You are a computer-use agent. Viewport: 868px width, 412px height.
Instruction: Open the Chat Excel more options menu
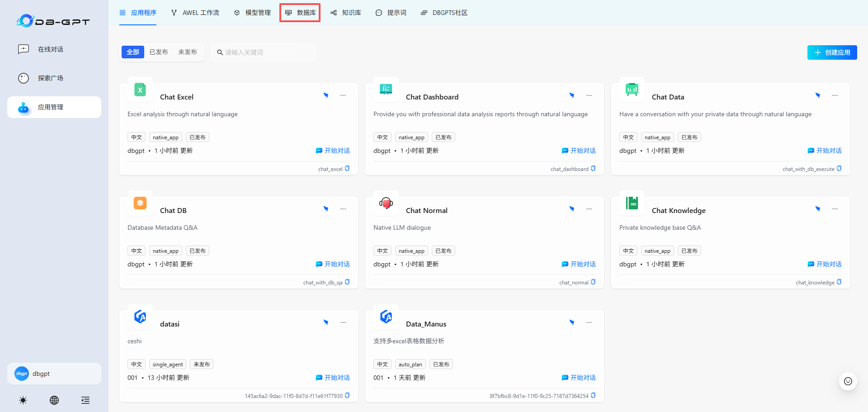tap(343, 95)
